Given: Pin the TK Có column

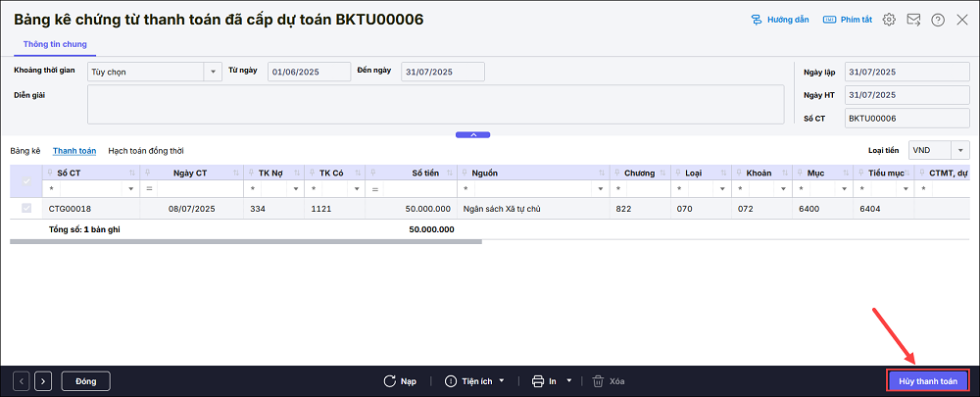Looking at the screenshot, I should [x=312, y=173].
